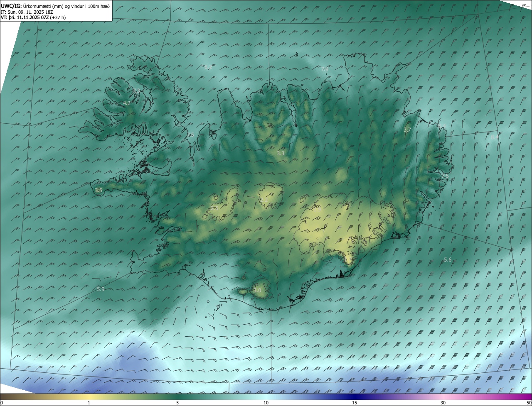Click the 7.9 value label
The image size is (532, 406).
click(x=325, y=69)
